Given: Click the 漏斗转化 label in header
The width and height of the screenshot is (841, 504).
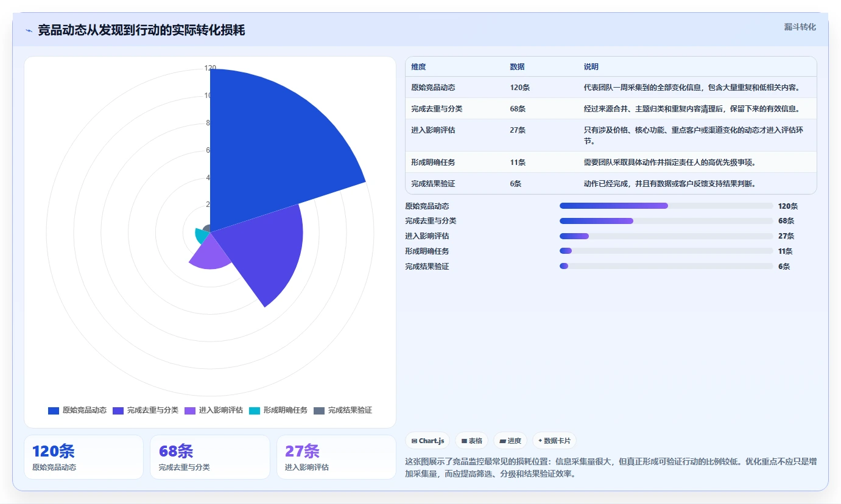Looking at the screenshot, I should pos(800,27).
